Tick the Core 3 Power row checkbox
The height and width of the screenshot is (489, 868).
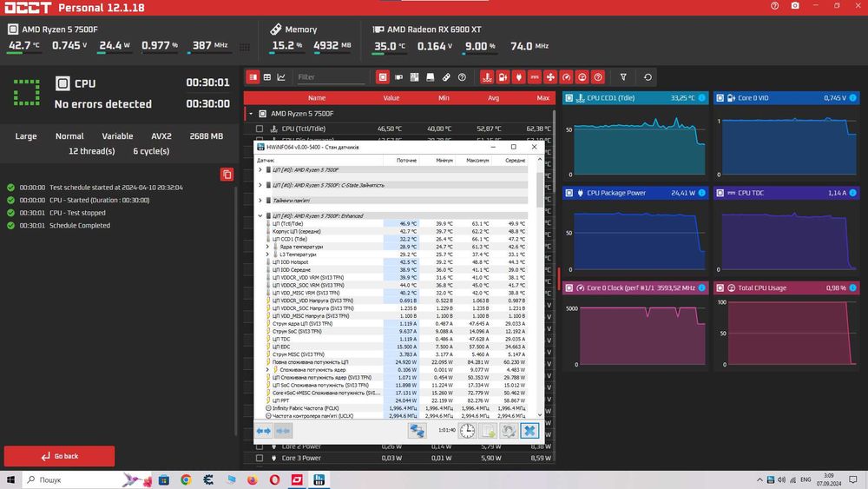point(259,458)
